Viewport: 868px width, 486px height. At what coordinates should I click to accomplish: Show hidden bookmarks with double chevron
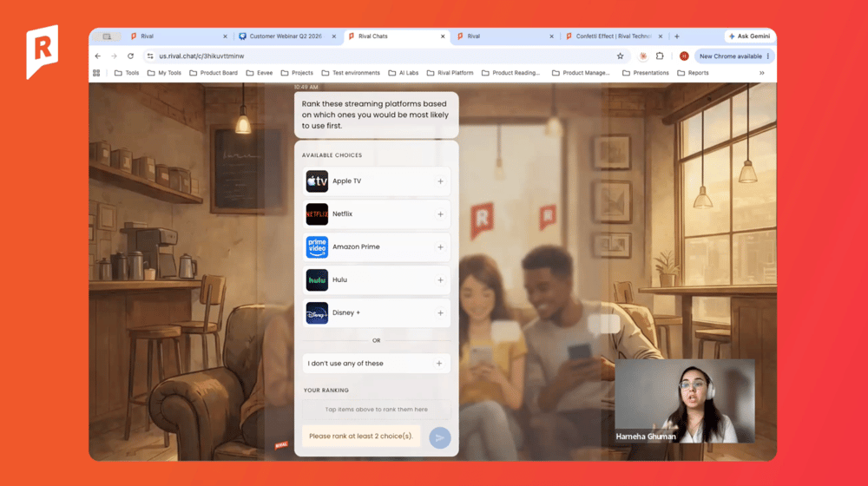(x=762, y=73)
